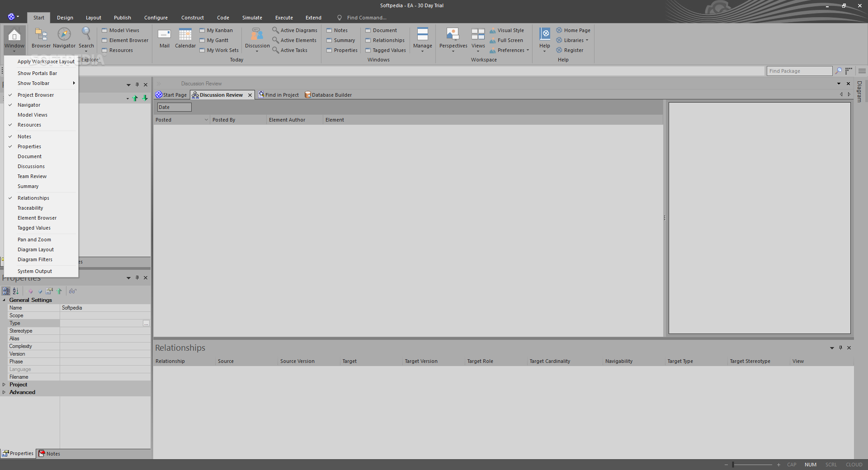Expand the Advanced group in Properties

[4, 392]
